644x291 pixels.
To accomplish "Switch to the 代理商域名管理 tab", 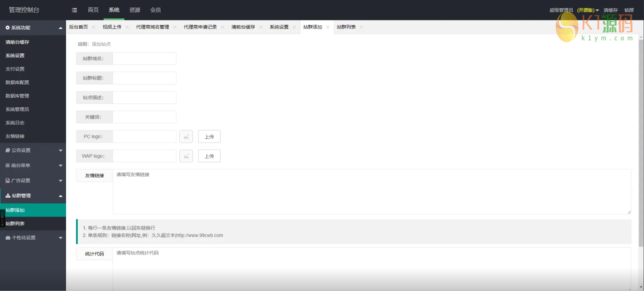I will coord(152,27).
